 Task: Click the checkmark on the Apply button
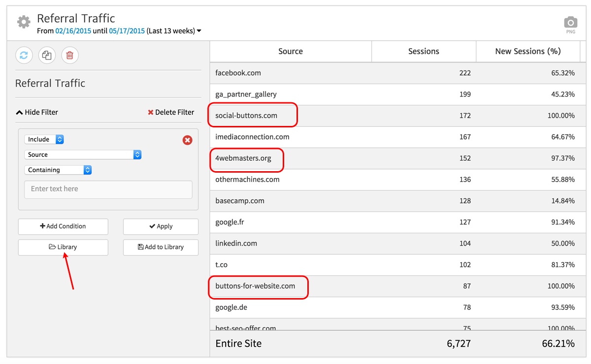(x=153, y=226)
